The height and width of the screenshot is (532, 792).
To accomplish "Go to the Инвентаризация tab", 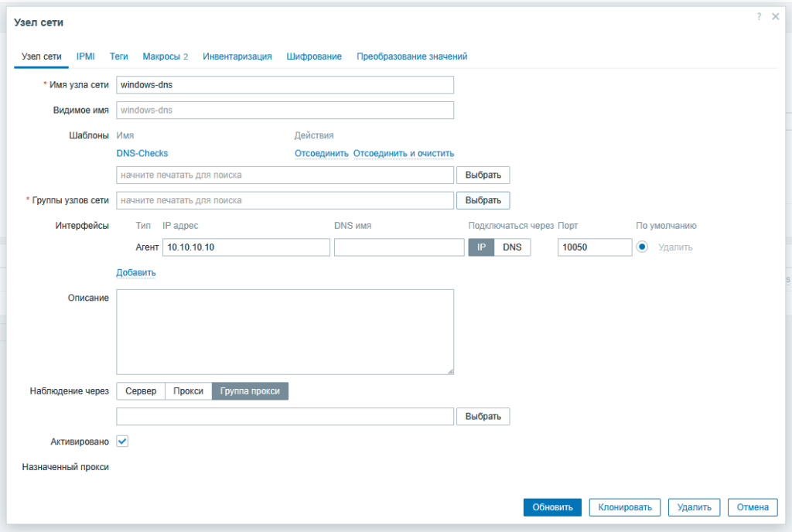I will tap(237, 56).
